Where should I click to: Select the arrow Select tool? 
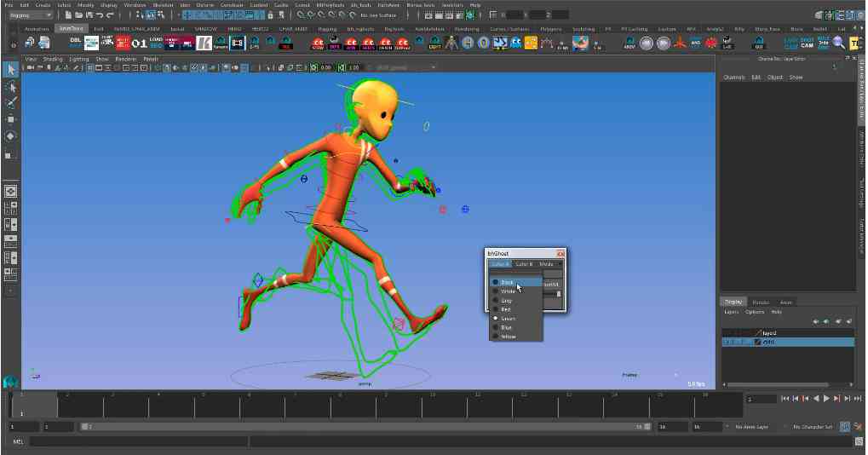[x=10, y=70]
